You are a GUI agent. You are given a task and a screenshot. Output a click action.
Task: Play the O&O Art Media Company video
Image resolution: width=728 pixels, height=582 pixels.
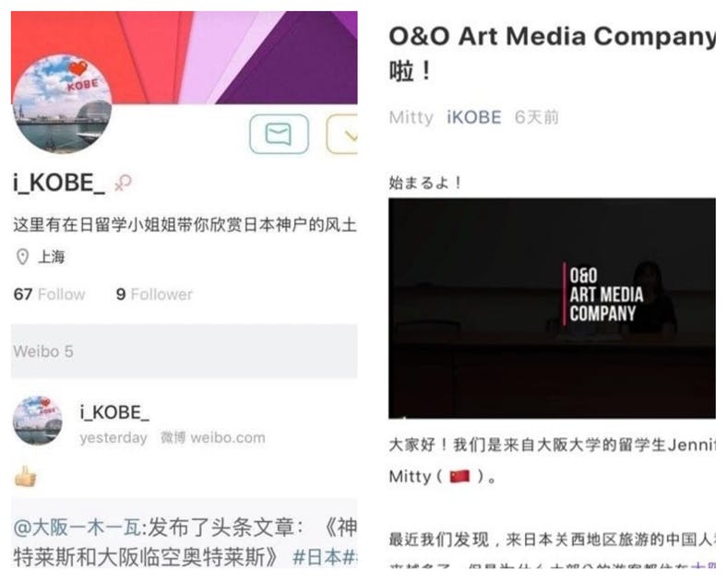(x=552, y=308)
